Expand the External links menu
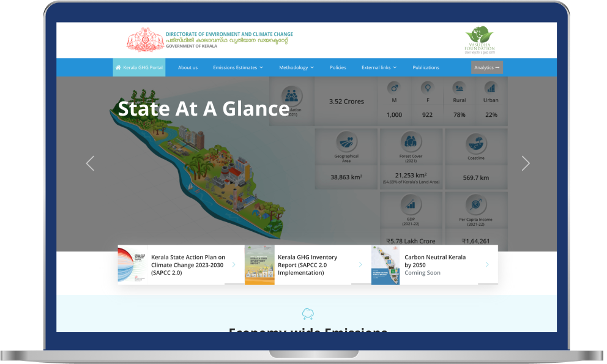 tap(379, 67)
